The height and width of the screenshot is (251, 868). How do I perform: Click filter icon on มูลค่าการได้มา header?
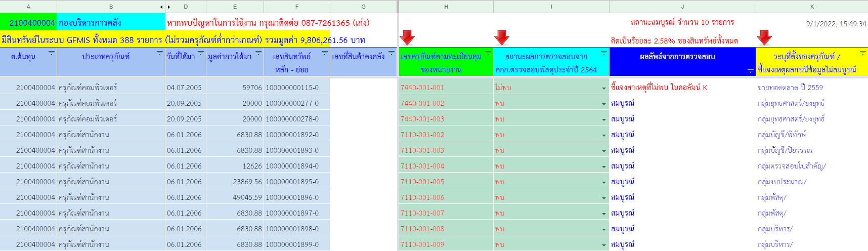pos(258,53)
